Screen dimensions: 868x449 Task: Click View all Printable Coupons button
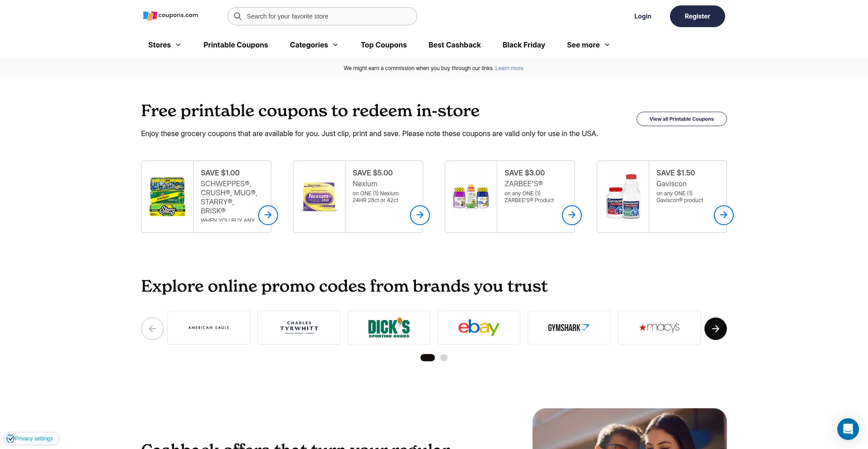coord(682,119)
